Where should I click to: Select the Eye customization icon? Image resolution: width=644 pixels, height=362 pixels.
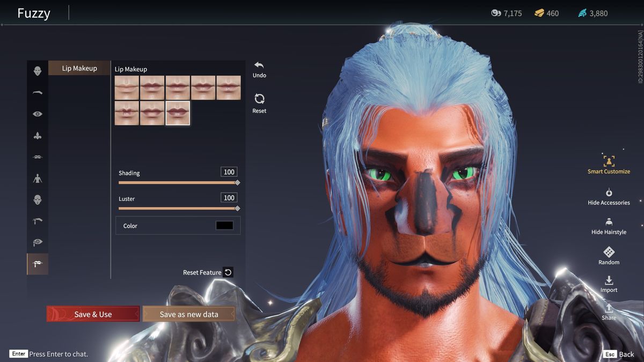[36, 114]
